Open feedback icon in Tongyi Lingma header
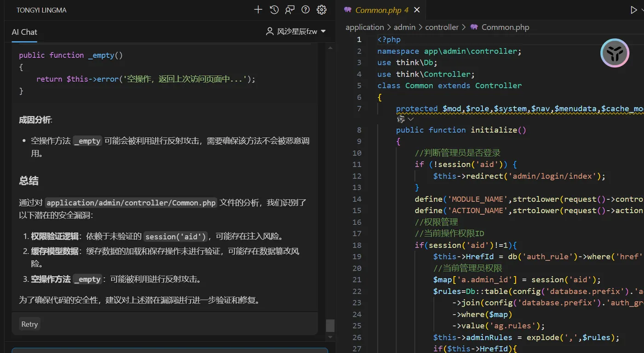644x353 pixels. 290,10
